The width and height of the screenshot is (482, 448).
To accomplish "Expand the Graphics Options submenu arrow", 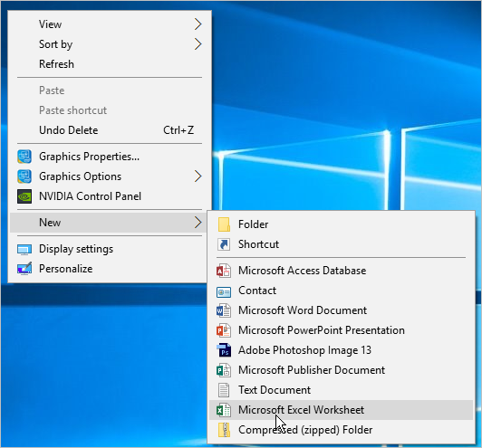I will click(198, 176).
